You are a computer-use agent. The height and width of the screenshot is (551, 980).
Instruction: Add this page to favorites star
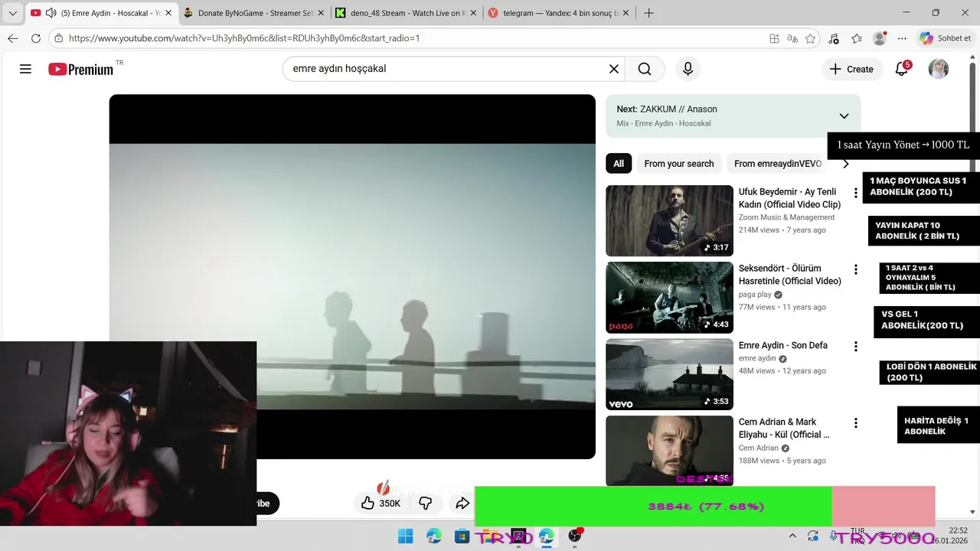[810, 38]
